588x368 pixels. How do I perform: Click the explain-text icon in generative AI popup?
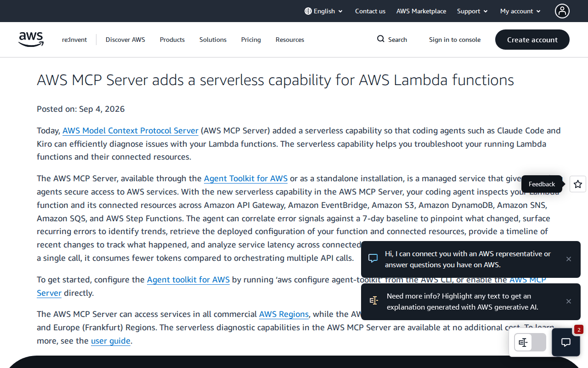(x=374, y=301)
